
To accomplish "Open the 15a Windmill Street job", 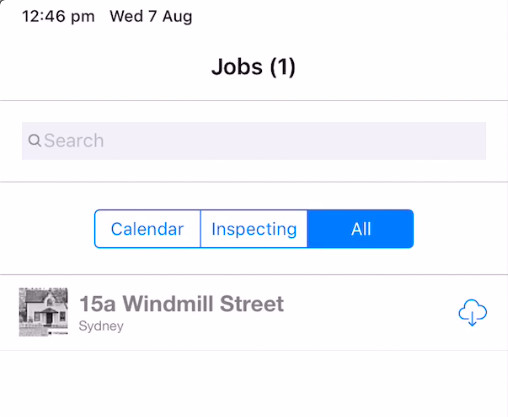I will coord(254,312).
